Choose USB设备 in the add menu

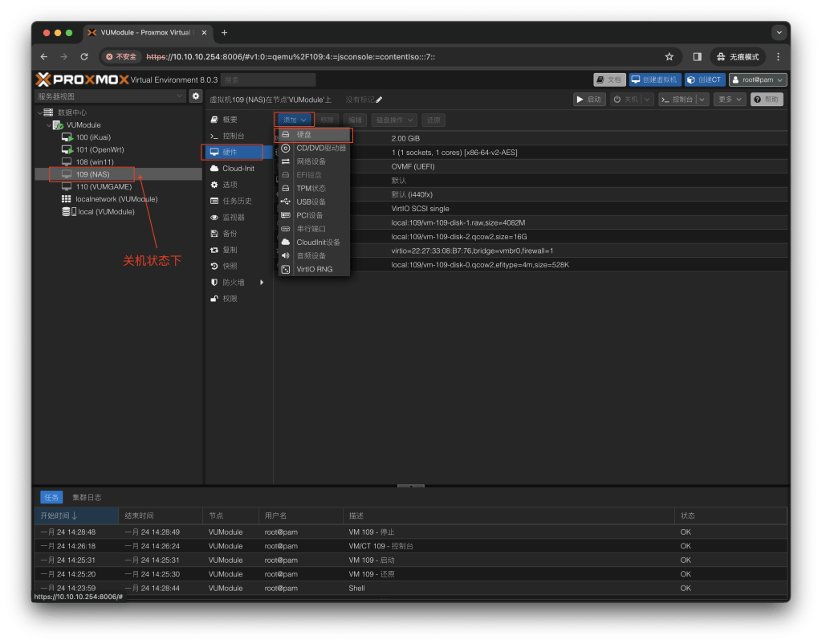pos(311,202)
